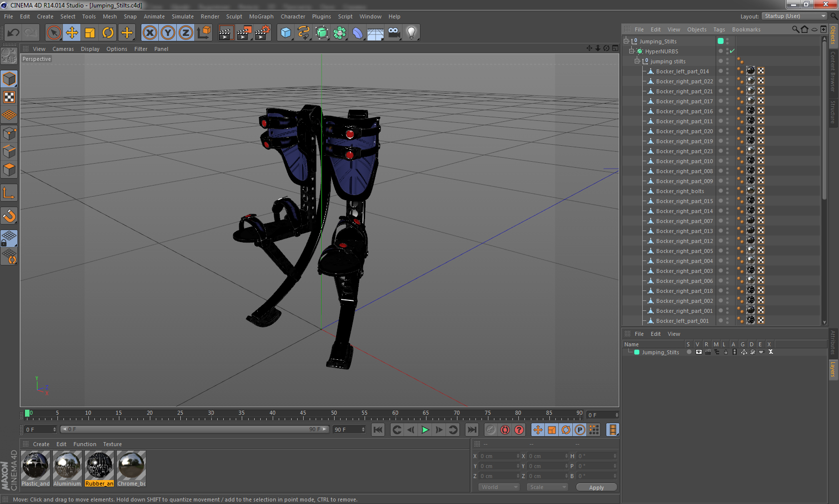Toggle visibility dot for Bocker_left_part_014

click(720, 71)
